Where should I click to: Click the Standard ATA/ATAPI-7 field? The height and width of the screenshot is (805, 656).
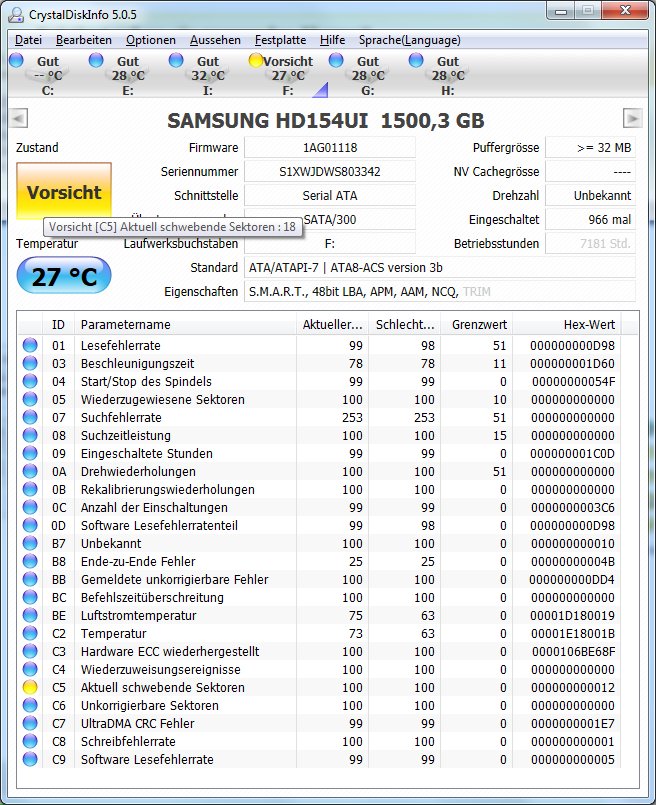(440, 268)
